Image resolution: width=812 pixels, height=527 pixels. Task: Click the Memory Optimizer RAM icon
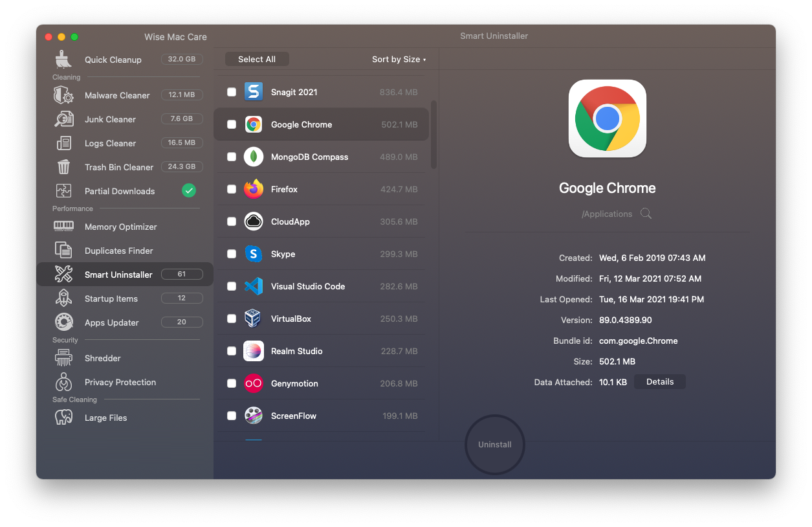[x=63, y=226]
